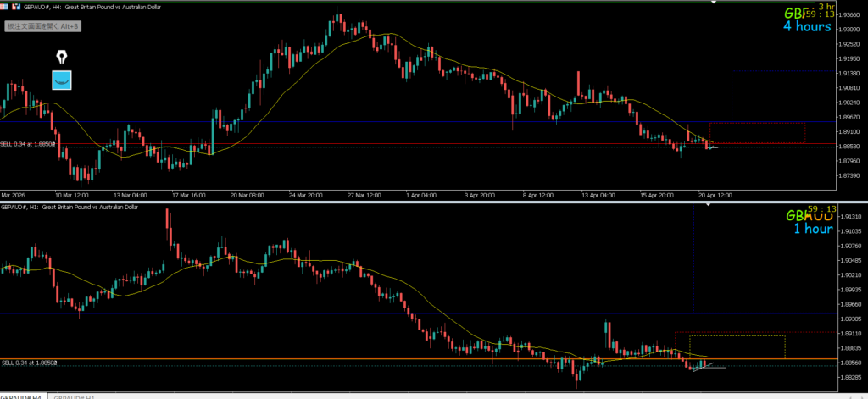Switch to the GBPAUD#,H4 chart tab
This screenshot has width=868, height=399.
pos(22,396)
